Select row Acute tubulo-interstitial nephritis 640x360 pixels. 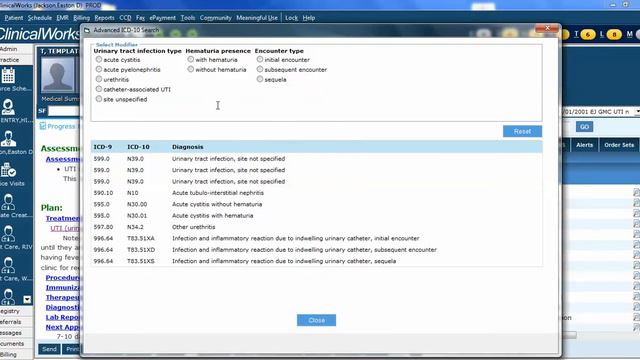tap(317, 193)
